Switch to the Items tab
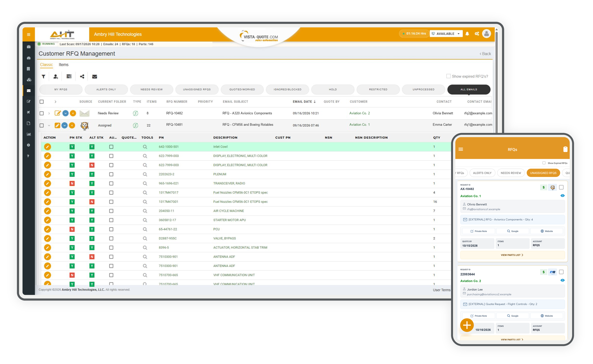This screenshot has width=593, height=364. [x=64, y=65]
